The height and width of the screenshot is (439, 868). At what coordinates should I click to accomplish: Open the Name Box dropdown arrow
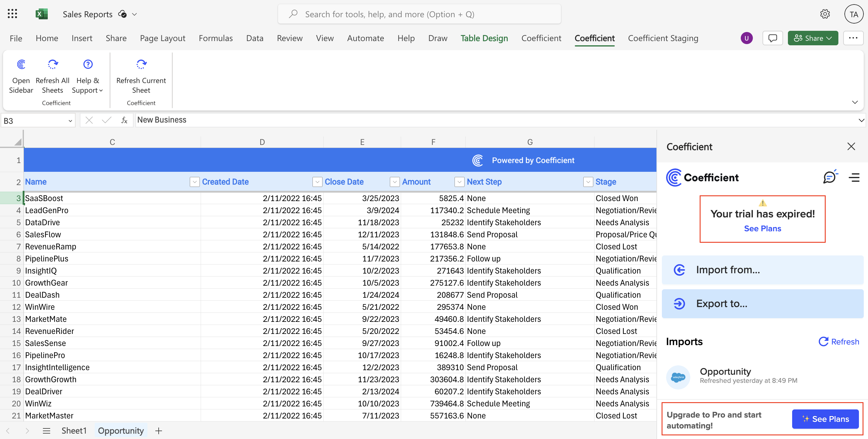point(70,121)
